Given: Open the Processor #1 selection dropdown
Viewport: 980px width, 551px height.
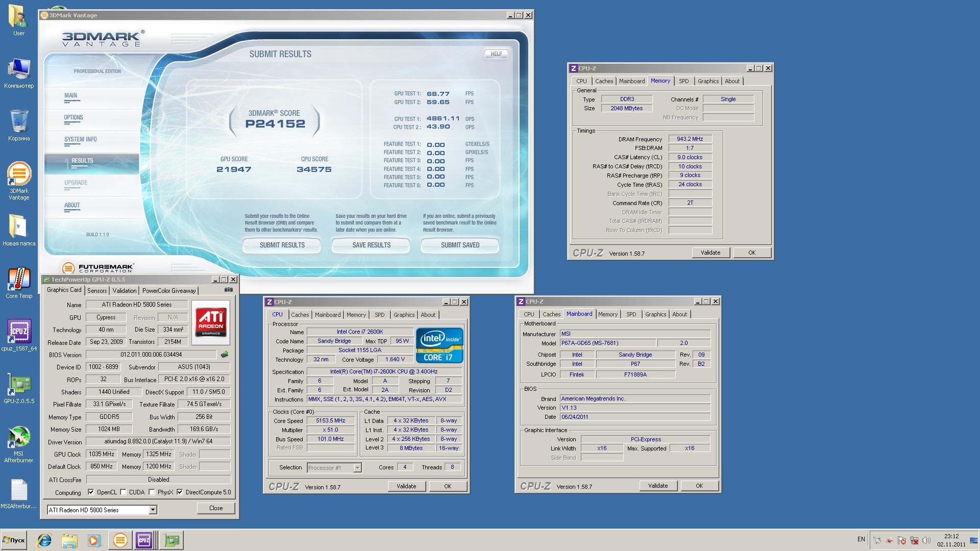Looking at the screenshot, I should [334, 467].
